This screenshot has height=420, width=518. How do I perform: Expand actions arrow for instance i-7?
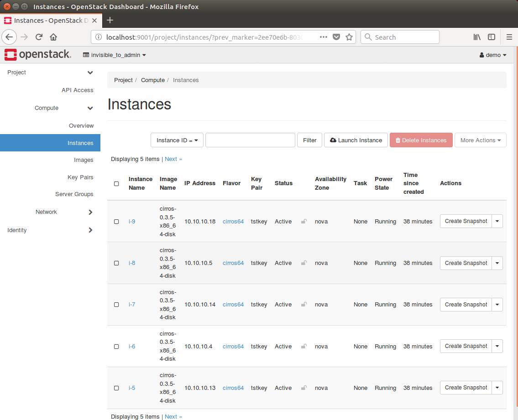497,305
